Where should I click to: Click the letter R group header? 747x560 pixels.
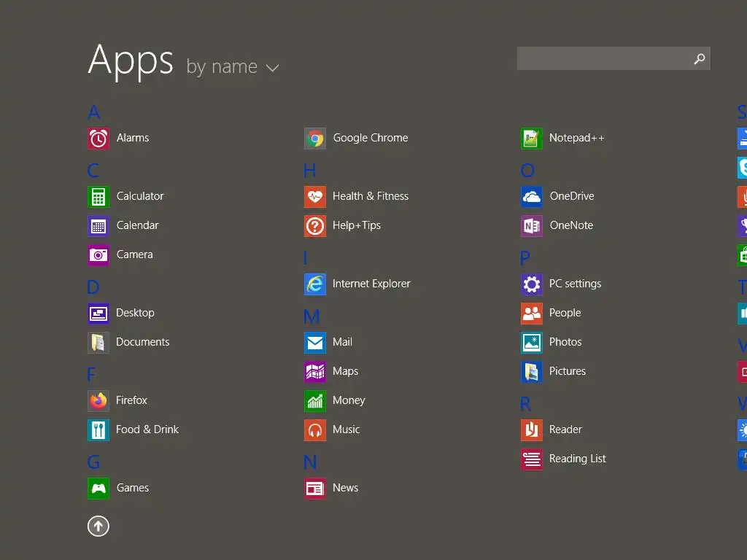(x=525, y=404)
